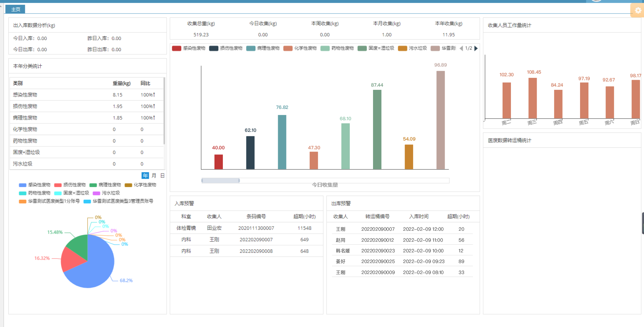
Task: Go to previous legend page arrow
Action: pyautogui.click(x=461, y=48)
